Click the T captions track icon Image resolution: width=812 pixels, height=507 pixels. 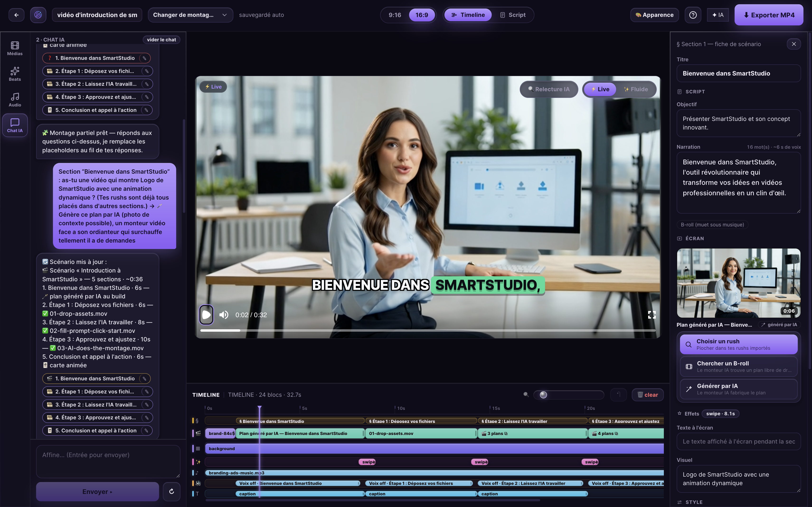(x=197, y=494)
